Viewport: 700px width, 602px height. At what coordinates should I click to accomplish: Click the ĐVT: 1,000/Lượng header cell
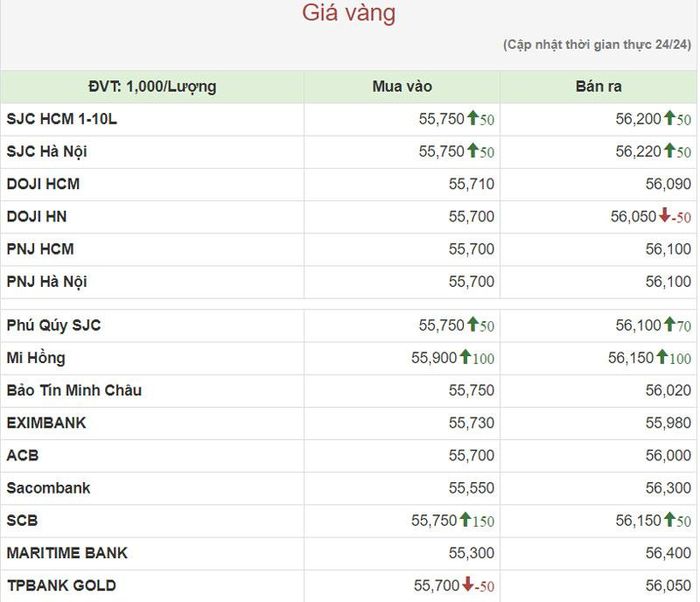coord(152,87)
